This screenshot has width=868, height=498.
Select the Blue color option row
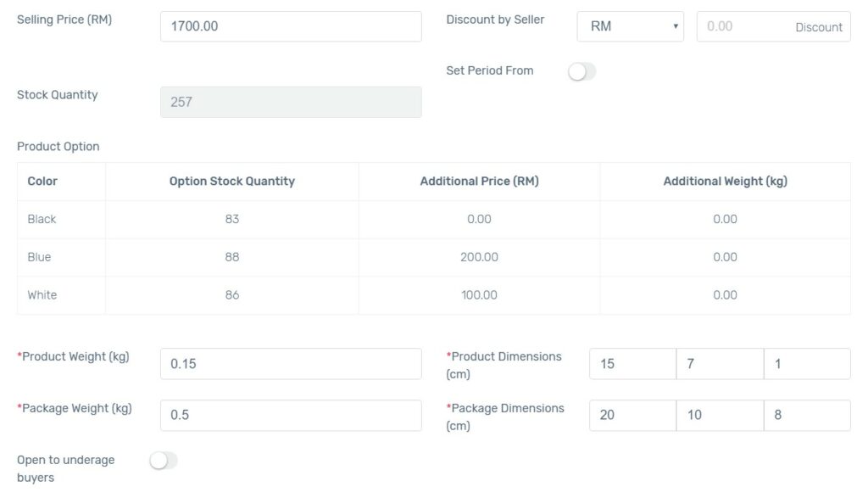[433, 257]
